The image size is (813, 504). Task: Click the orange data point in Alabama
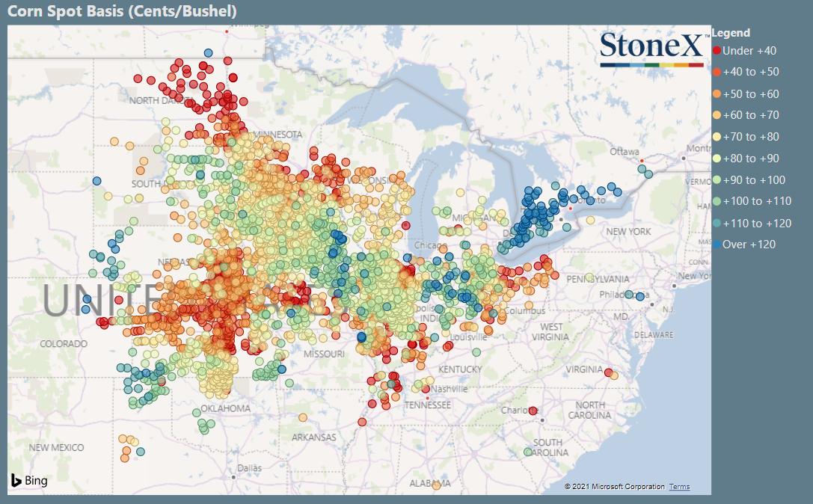click(436, 486)
